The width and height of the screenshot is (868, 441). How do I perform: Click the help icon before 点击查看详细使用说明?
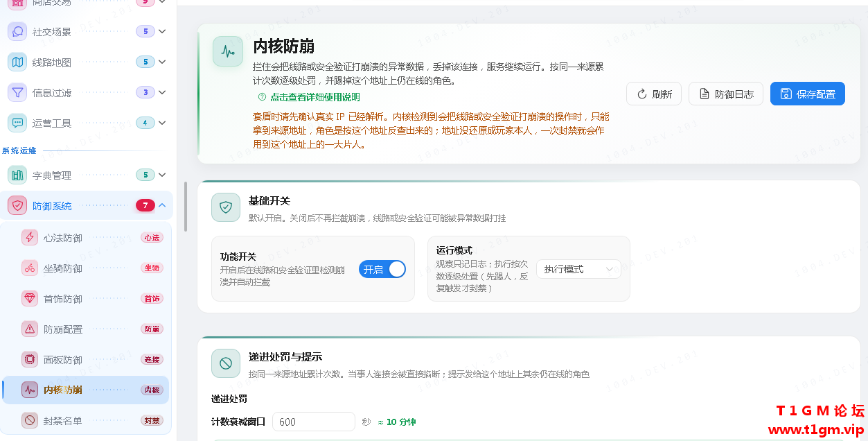point(262,97)
